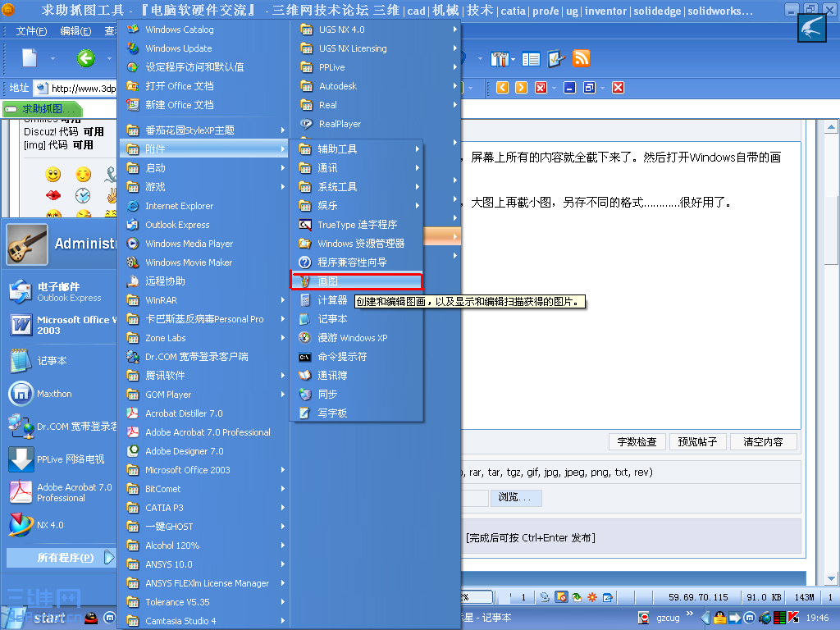Image resolution: width=840 pixels, height=630 pixels.
Task: Expand 系统工具 system tools submenu
Action: coord(356,187)
